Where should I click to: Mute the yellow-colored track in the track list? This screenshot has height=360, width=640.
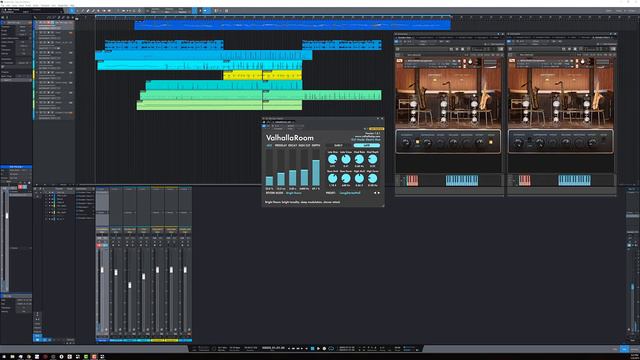pyautogui.click(x=40, y=72)
